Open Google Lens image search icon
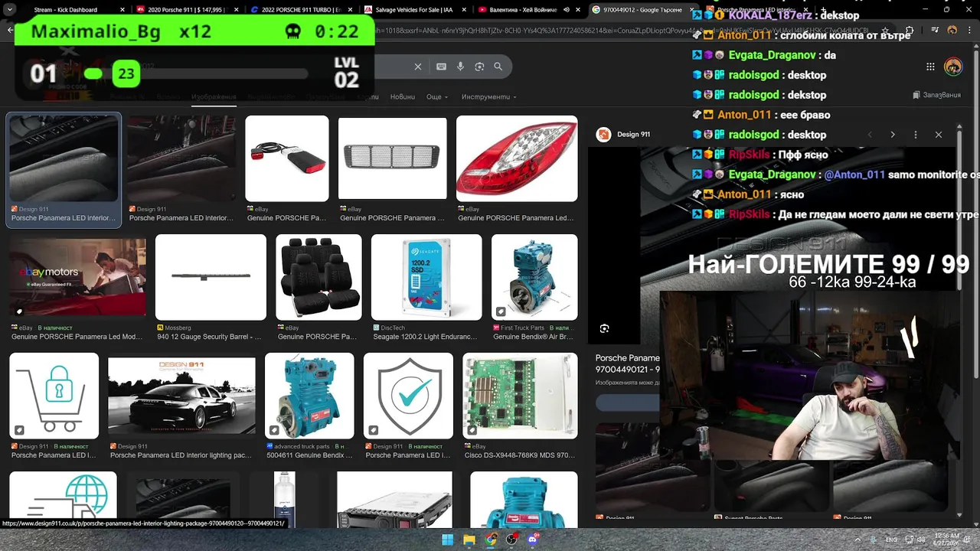This screenshot has width=980, height=551. click(479, 67)
